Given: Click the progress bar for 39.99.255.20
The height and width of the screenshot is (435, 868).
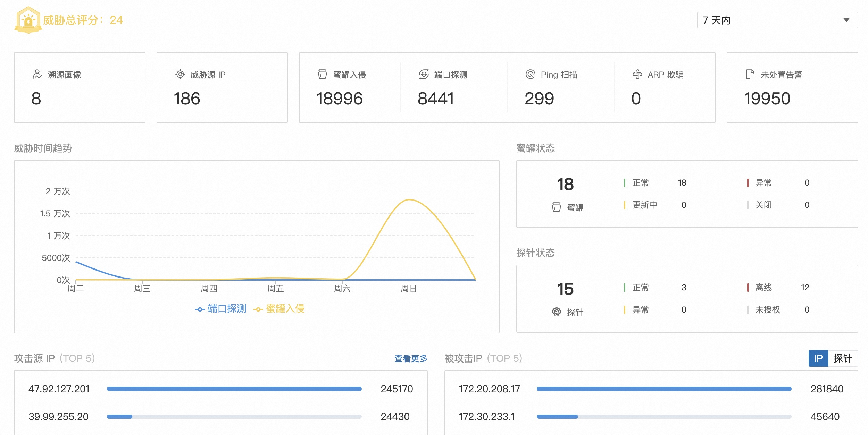Looking at the screenshot, I should tap(234, 416).
